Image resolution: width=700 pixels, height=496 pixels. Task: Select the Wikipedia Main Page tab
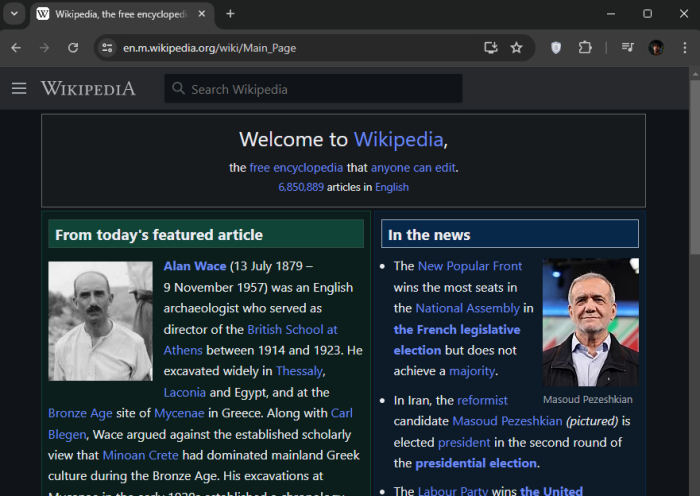(120, 14)
